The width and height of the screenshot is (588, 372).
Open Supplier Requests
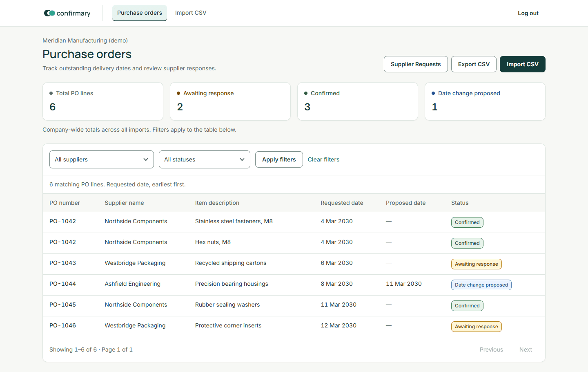tap(416, 64)
